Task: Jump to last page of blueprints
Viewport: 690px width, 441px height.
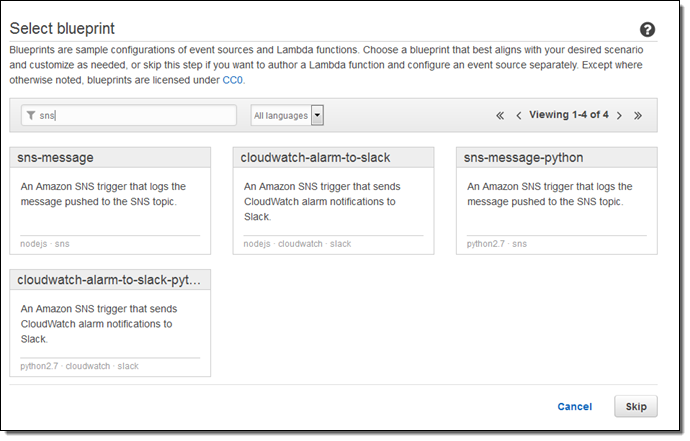Action: [x=638, y=115]
